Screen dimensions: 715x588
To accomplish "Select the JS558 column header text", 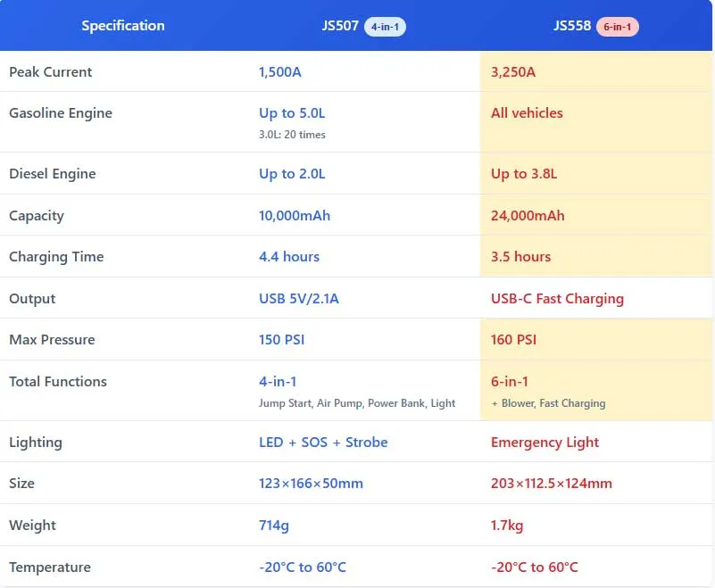I will 572,26.
